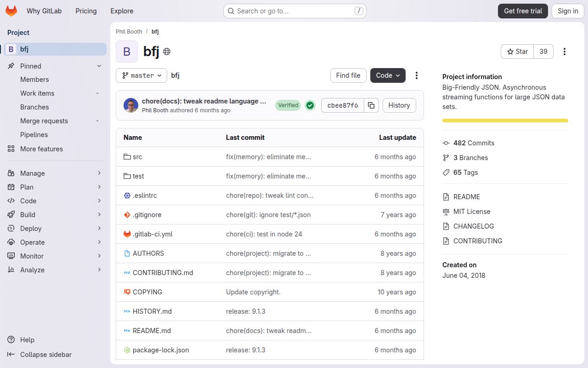Click the bfj project avatar
Viewport: 588px width, 368px height.
127,52
